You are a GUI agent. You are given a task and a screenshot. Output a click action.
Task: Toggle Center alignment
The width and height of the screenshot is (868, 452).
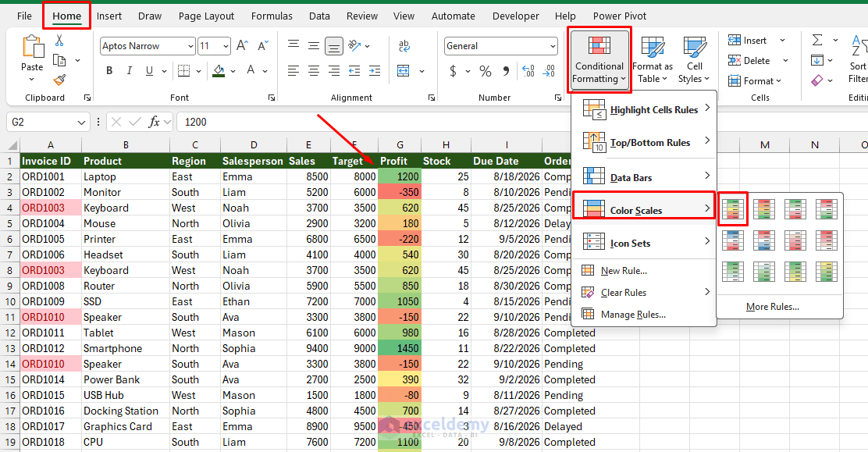pyautogui.click(x=313, y=70)
